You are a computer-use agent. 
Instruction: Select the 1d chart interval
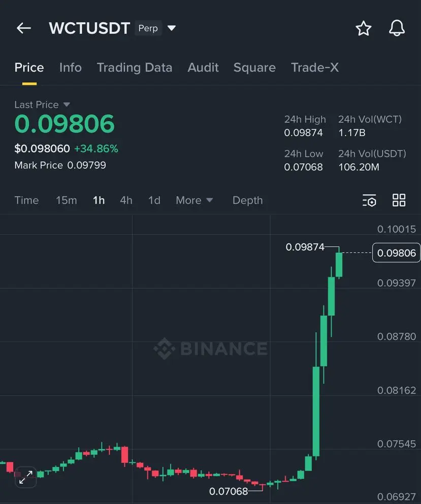coord(154,200)
